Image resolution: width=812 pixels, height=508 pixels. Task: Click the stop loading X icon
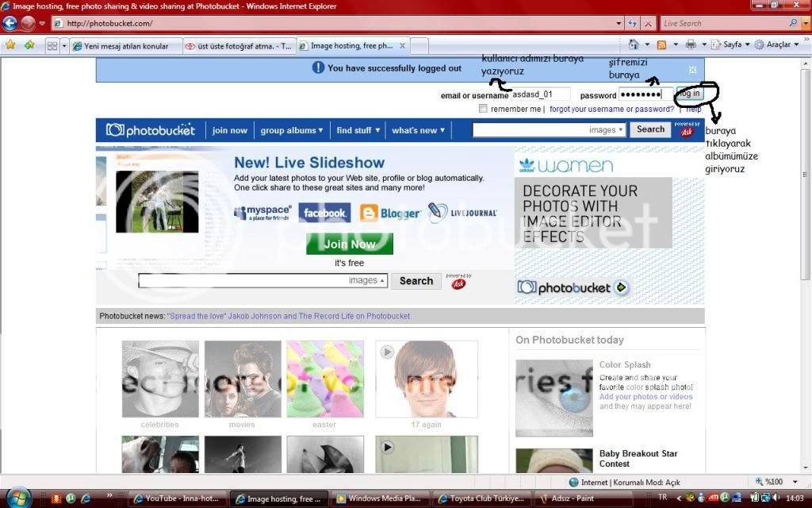pos(648,24)
